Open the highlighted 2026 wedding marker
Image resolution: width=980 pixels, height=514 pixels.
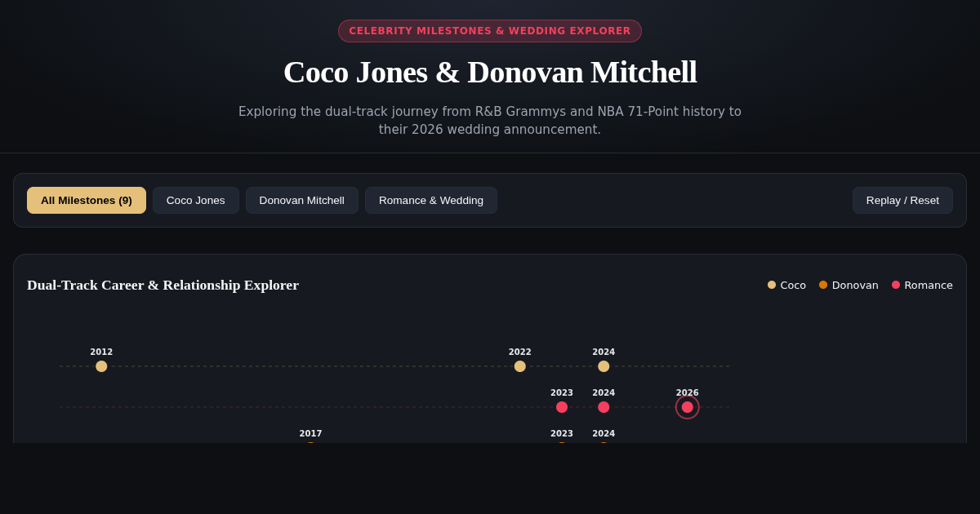[x=688, y=407]
